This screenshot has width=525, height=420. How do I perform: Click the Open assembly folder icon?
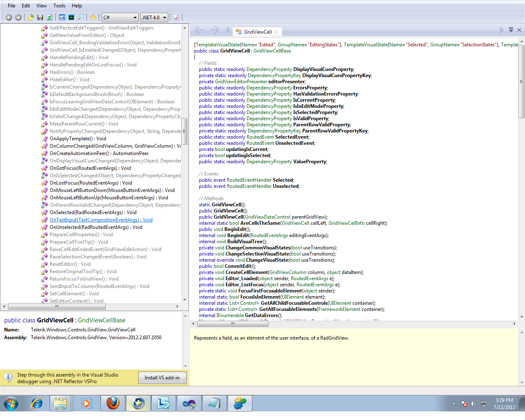point(31,17)
